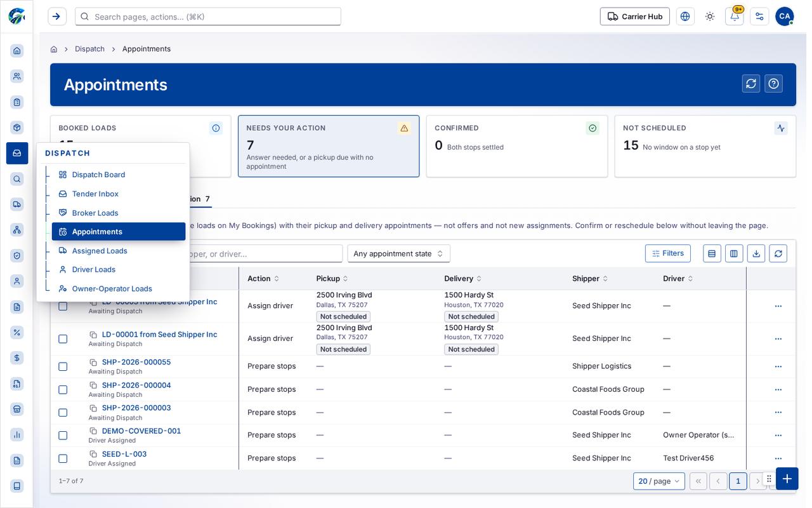Click the row density icon beside Filters
The image size is (812, 508).
(712, 253)
